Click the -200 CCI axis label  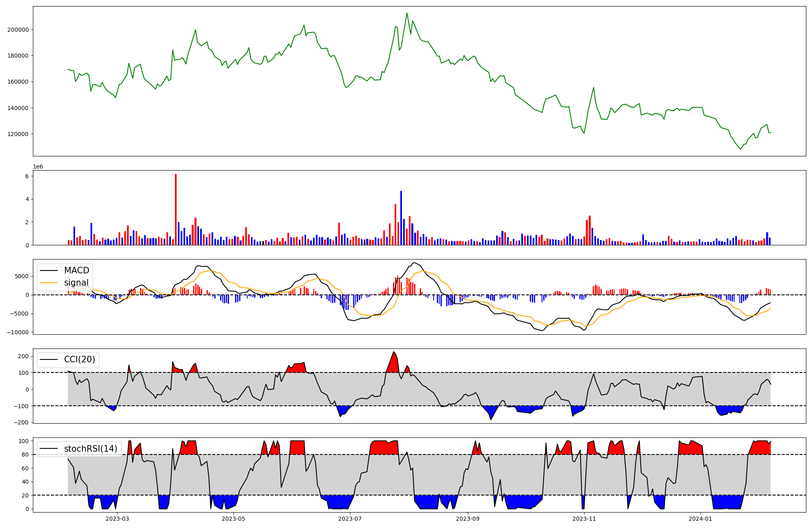click(x=21, y=422)
